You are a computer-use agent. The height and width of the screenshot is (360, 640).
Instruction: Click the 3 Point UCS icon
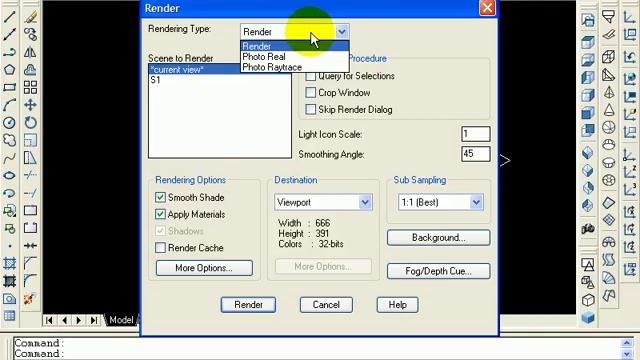pos(630,189)
